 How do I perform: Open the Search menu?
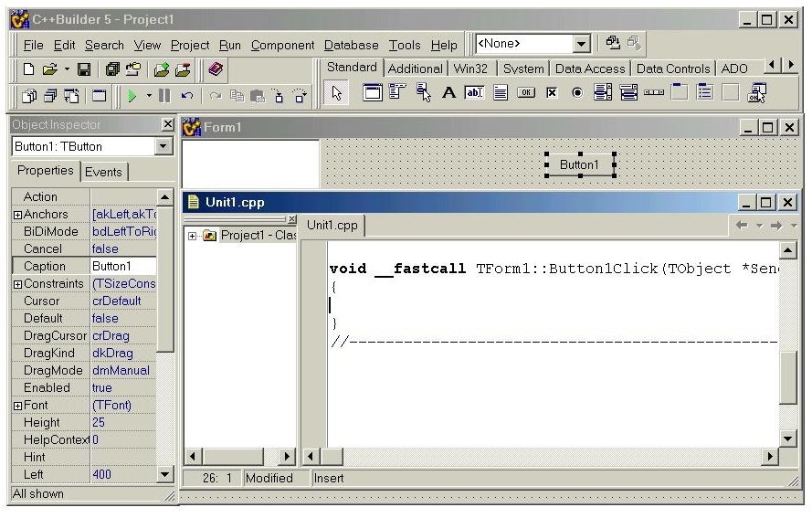(104, 46)
